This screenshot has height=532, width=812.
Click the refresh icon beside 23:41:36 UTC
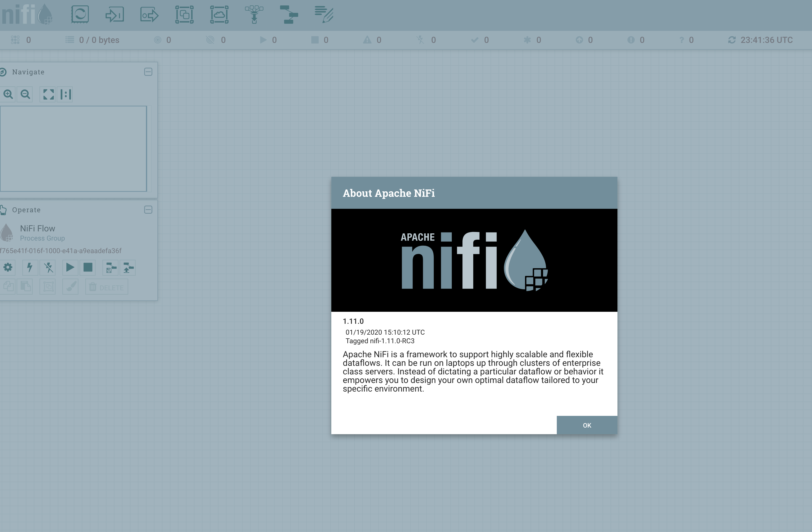click(732, 40)
